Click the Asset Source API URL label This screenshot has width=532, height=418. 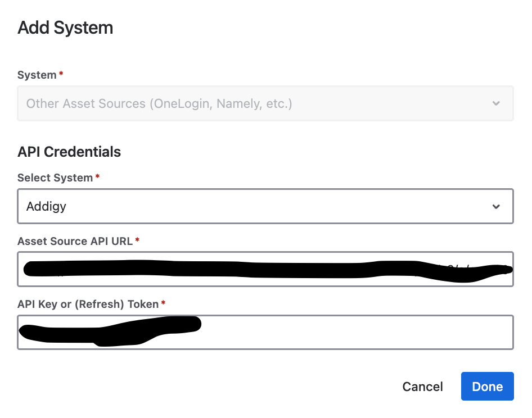(75, 241)
